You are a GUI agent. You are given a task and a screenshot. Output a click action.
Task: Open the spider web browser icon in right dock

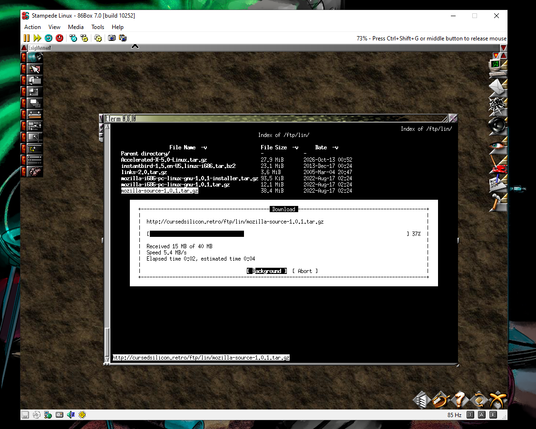click(497, 106)
